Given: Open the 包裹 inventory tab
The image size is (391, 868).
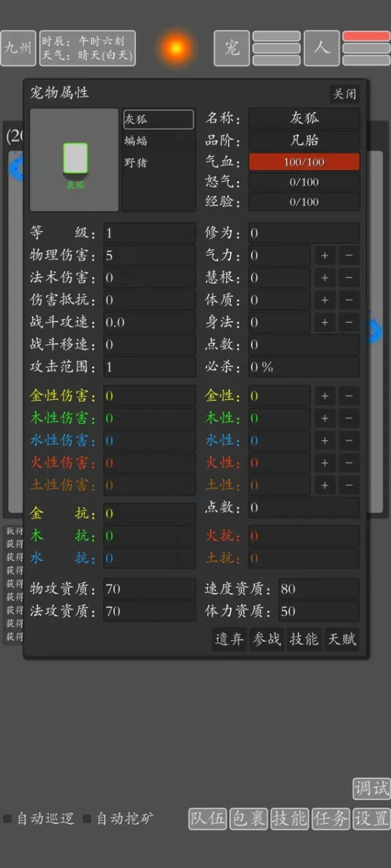Looking at the screenshot, I should pyautogui.click(x=248, y=818).
